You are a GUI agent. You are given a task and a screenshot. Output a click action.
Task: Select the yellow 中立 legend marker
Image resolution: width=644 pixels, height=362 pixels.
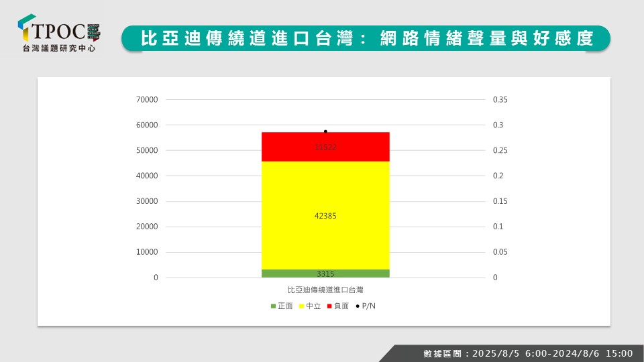pyautogui.click(x=302, y=306)
